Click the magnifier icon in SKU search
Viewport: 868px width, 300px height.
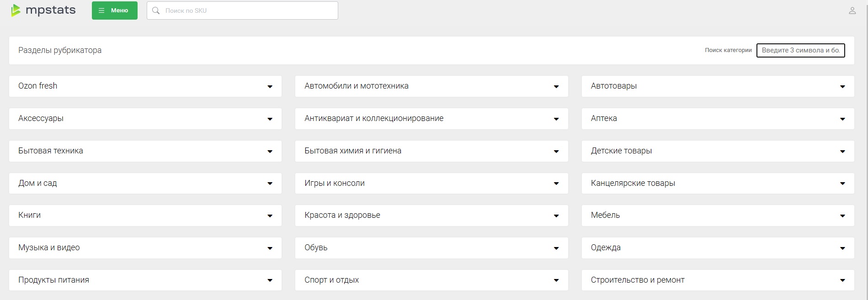[156, 11]
